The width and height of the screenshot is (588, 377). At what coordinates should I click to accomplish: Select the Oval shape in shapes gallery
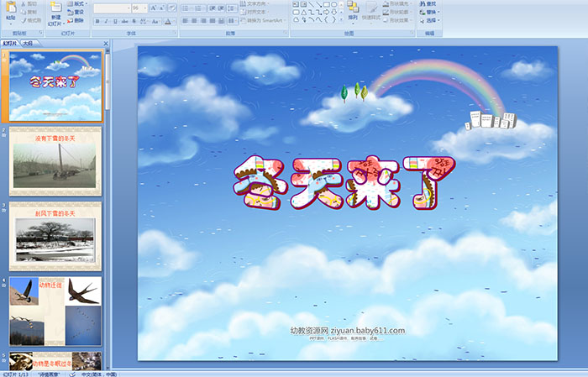point(333,4)
